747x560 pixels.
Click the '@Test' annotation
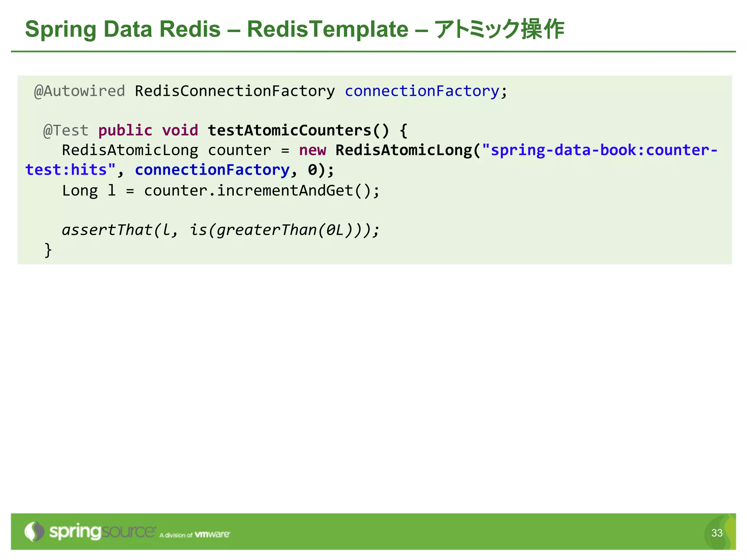[66, 130]
